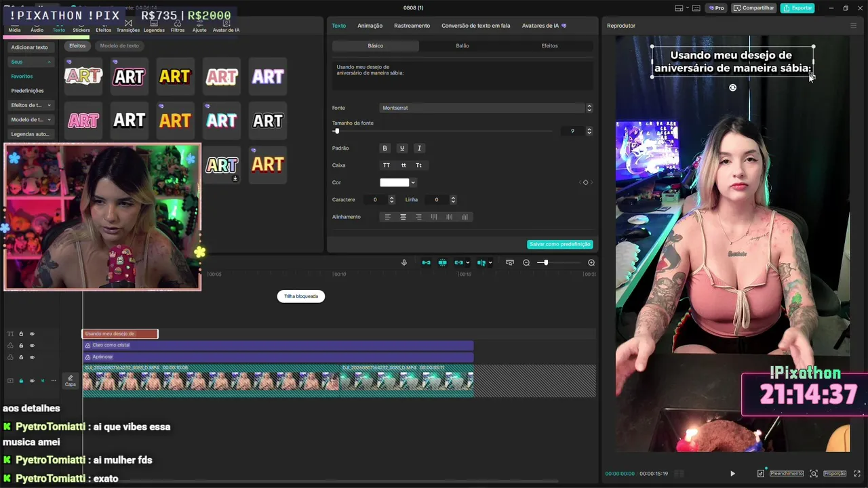Switch to the Rastreamento tab
Image resolution: width=868 pixels, height=488 pixels.
click(412, 26)
